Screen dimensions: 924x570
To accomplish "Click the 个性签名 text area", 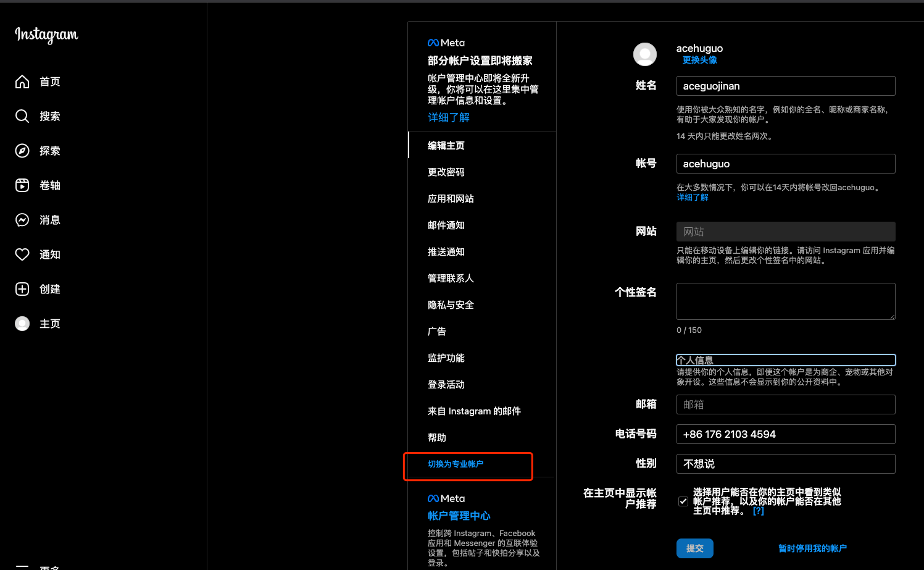I will [x=786, y=301].
